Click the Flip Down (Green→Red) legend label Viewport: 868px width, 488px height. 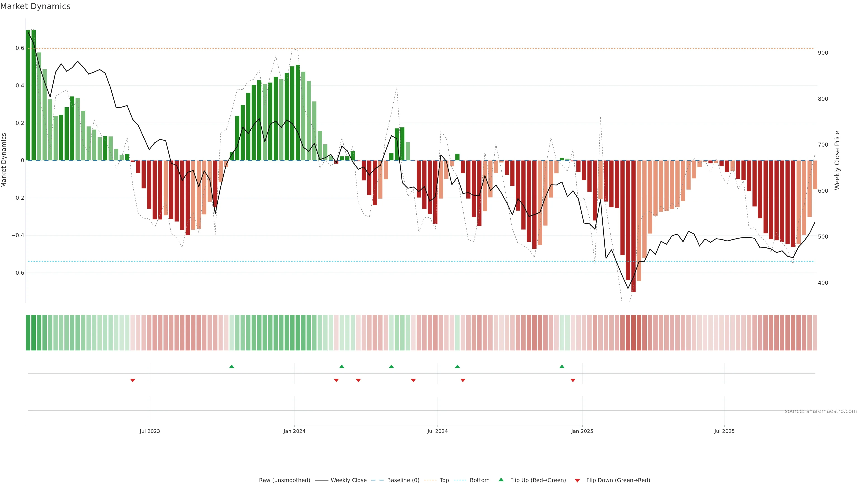point(618,480)
